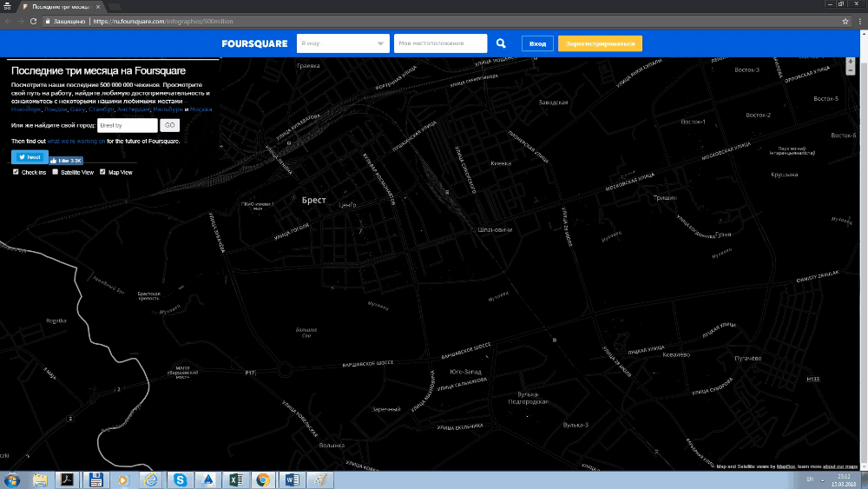Open a new browser tab
Image resolution: width=868 pixels, height=489 pixels.
pos(115,7)
